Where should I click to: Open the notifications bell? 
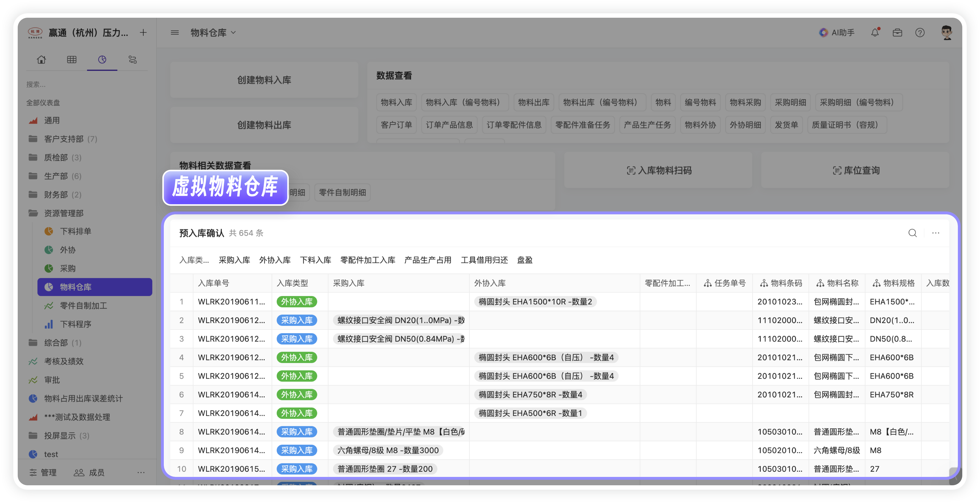coord(875,33)
